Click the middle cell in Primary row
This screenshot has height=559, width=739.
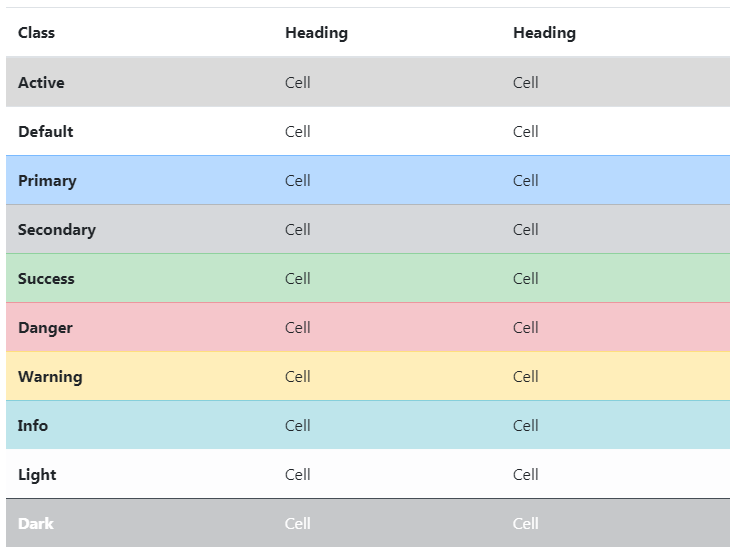point(298,181)
